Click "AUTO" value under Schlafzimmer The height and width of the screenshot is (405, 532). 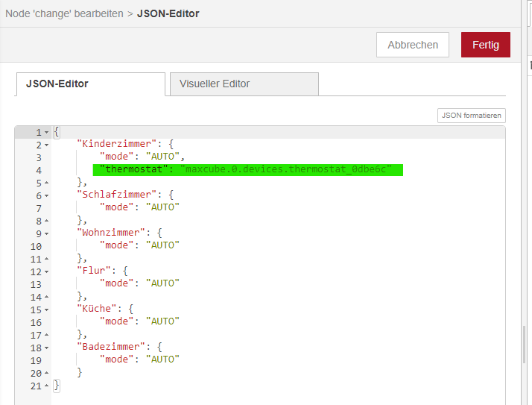click(x=162, y=207)
